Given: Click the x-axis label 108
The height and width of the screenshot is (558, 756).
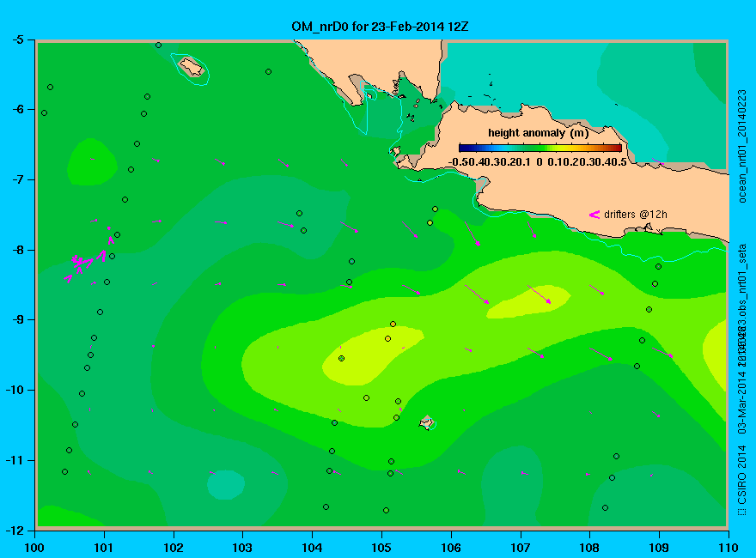Looking at the screenshot, I should 589,548.
